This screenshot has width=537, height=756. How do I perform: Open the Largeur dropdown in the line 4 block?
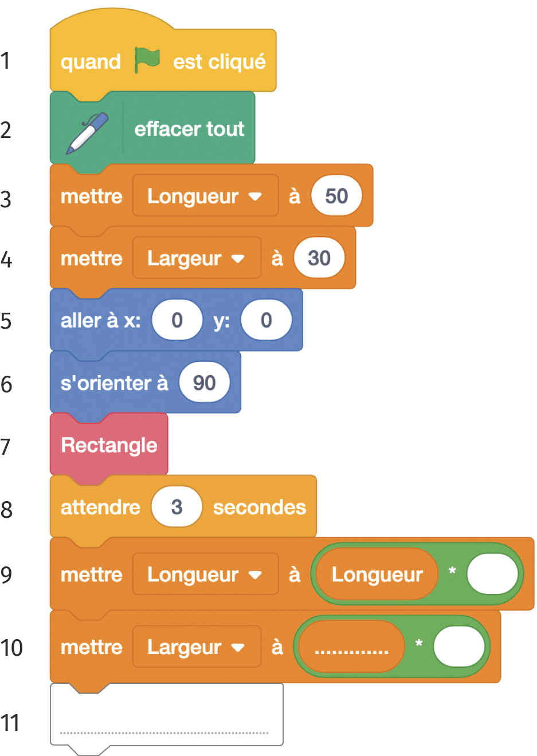tap(197, 258)
